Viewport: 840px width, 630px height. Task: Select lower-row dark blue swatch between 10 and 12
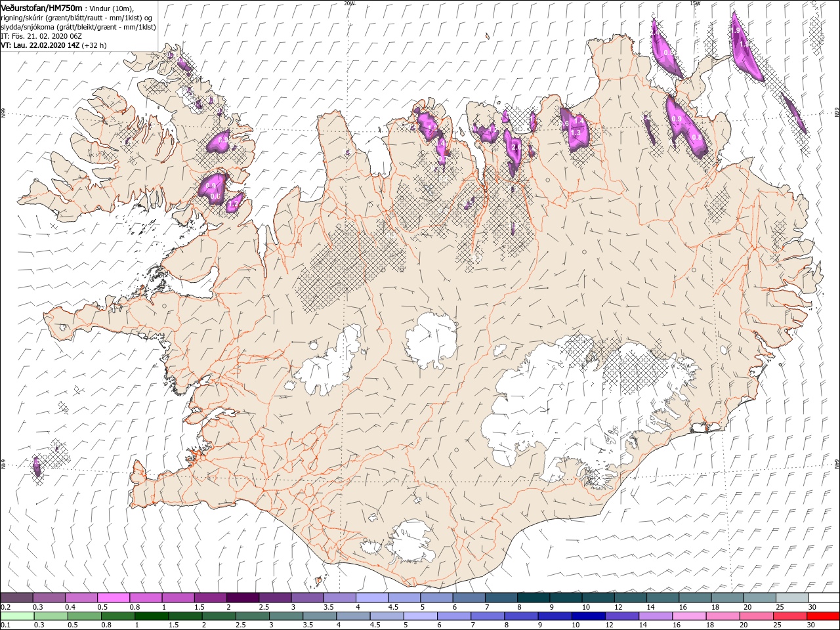[x=587, y=616]
